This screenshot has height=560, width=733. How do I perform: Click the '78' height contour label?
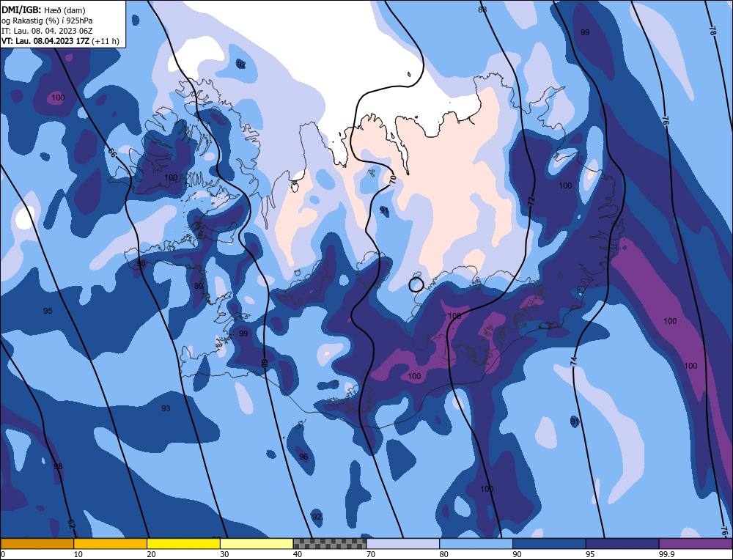point(712,31)
